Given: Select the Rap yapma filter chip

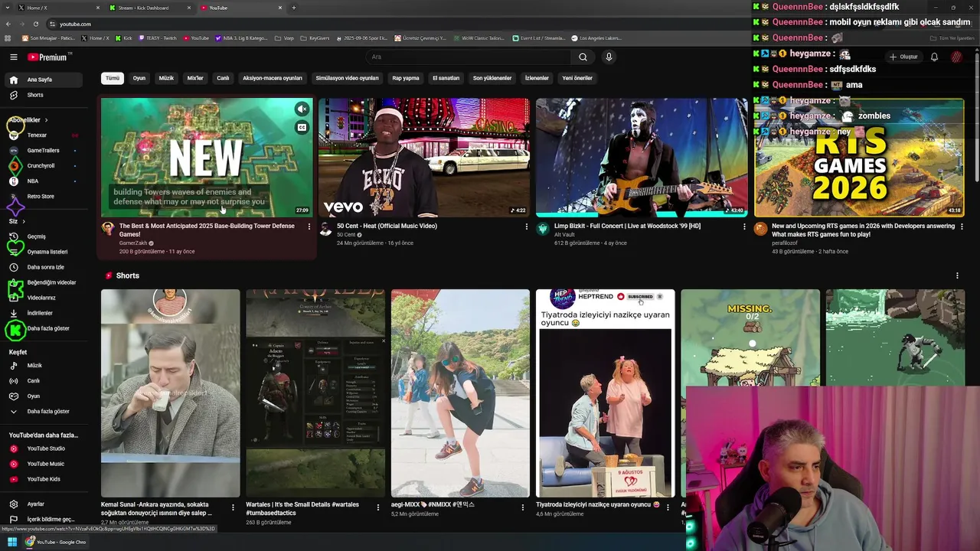Looking at the screenshot, I should 406,78.
